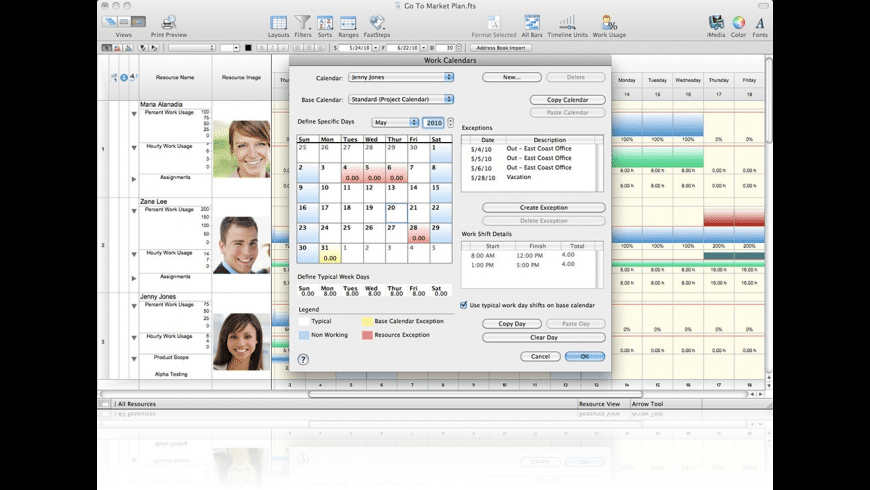This screenshot has width=870, height=490.
Task: Click the Copy Calendar button
Action: (x=567, y=100)
